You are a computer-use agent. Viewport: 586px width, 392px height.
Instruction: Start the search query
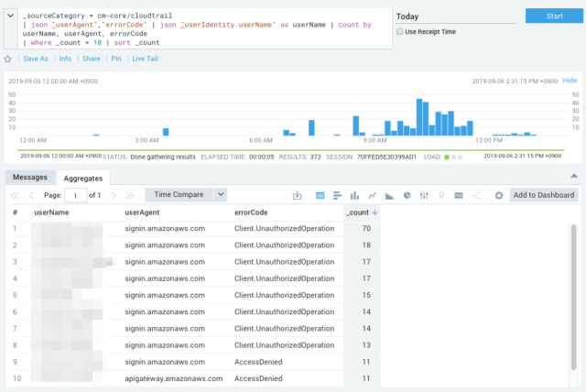click(x=554, y=16)
